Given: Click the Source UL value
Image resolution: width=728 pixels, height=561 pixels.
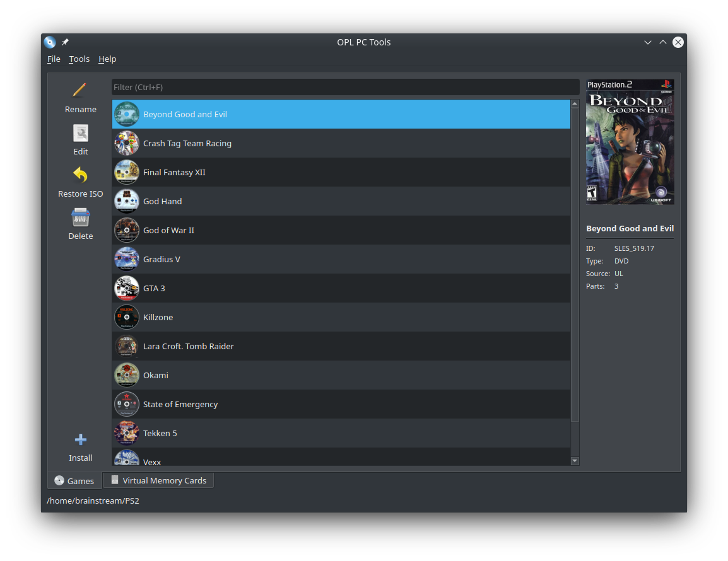Looking at the screenshot, I should pos(618,274).
